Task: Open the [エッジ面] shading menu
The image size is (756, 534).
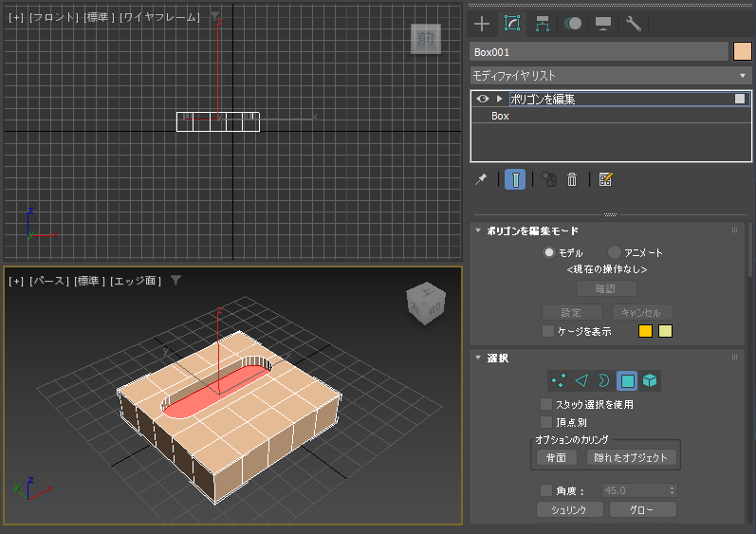Action: (136, 281)
